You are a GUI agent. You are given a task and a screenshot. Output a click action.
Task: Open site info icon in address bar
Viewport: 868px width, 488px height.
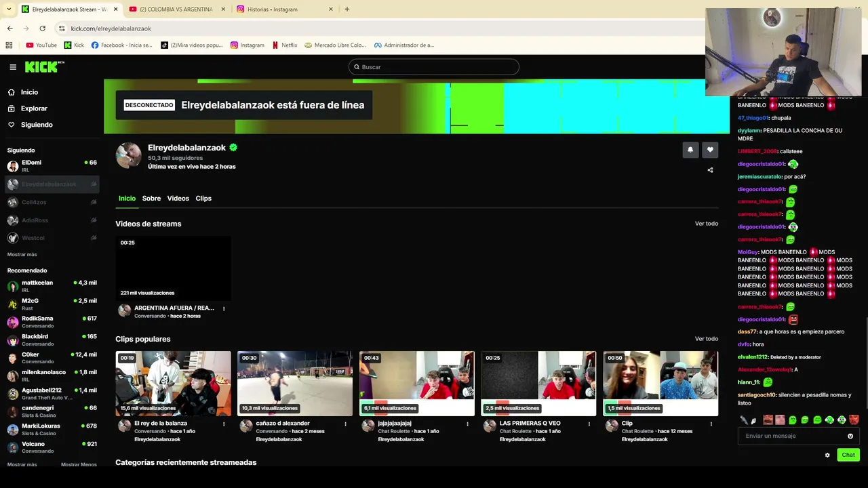[62, 28]
